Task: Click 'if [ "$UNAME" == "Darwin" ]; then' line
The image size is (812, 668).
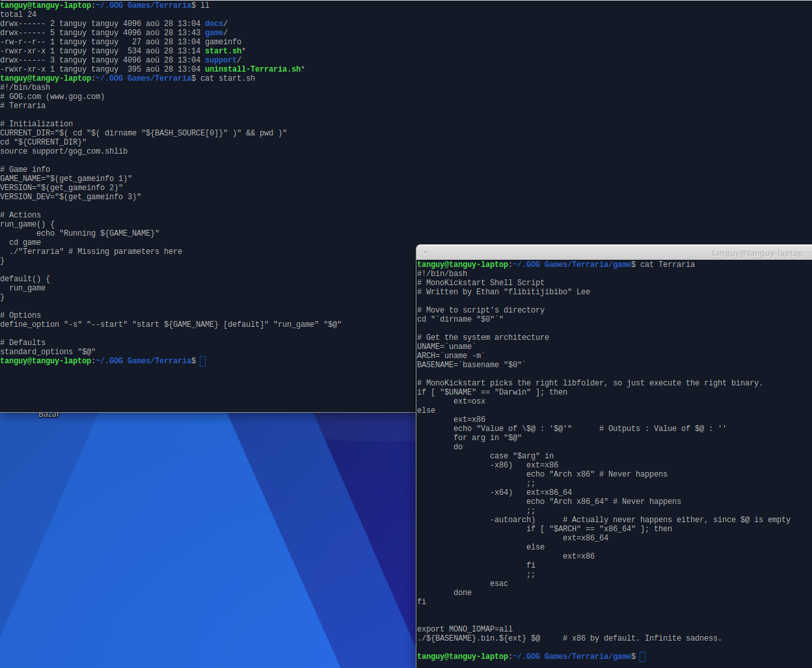Action: click(492, 392)
